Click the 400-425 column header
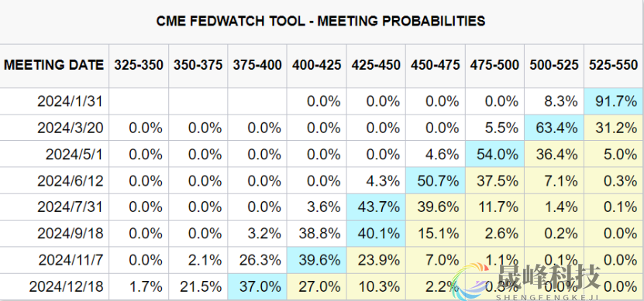 tap(317, 65)
